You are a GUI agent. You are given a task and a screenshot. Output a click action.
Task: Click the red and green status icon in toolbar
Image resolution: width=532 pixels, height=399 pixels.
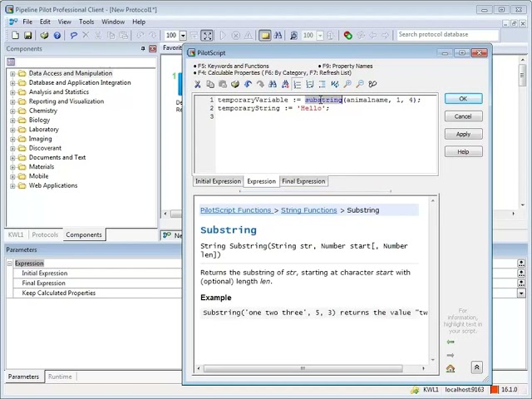347,35
